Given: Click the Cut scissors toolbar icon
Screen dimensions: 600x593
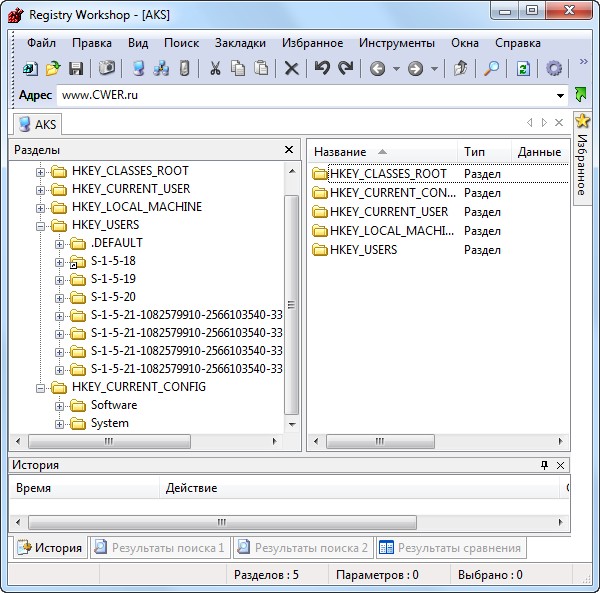Looking at the screenshot, I should (215, 68).
